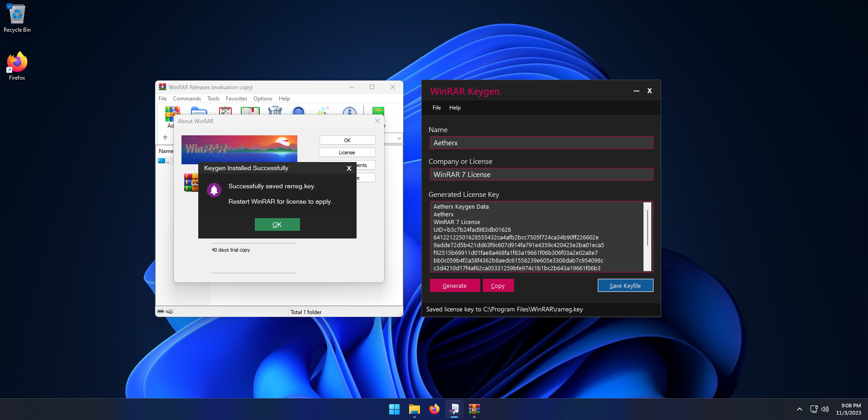Screen dimensions: 868x420
Task: Open the Help menu in WinRAR Keygen
Action: [455, 108]
